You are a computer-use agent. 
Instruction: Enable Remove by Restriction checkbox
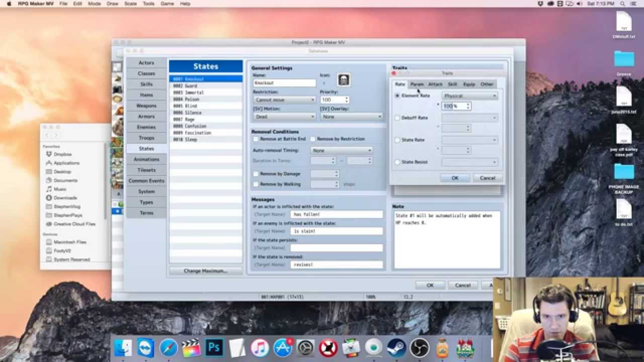pyautogui.click(x=313, y=139)
